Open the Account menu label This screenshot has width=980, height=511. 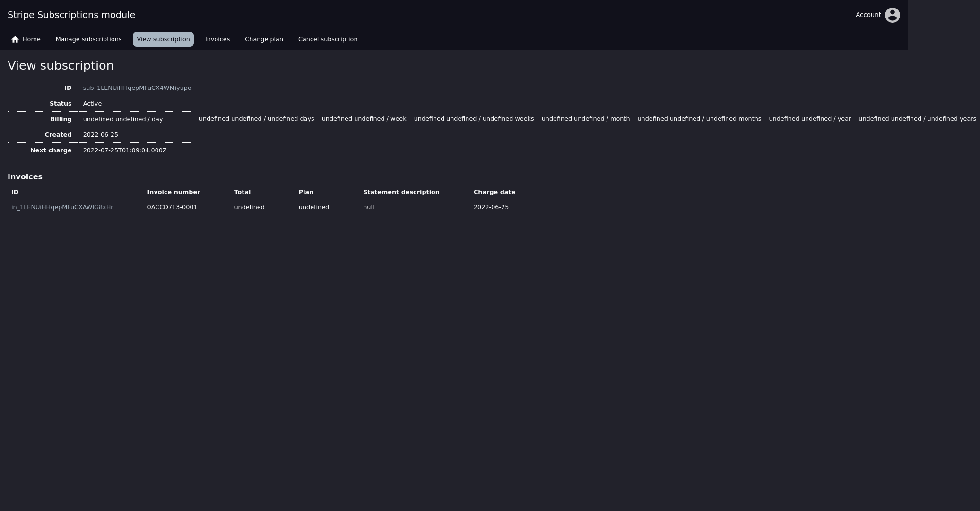coord(868,15)
